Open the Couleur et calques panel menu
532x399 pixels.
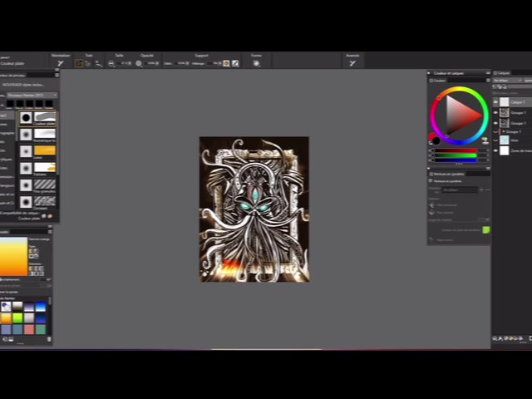(488, 73)
